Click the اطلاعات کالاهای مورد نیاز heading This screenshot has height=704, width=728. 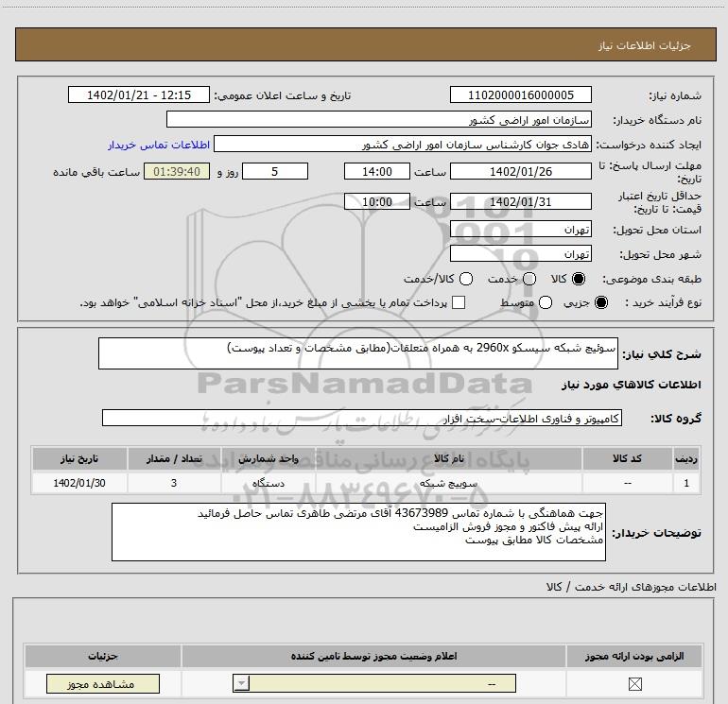point(631,385)
